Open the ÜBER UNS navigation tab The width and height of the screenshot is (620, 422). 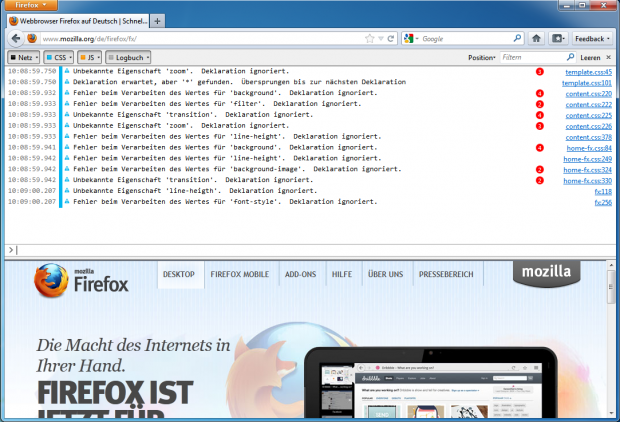[x=386, y=274]
